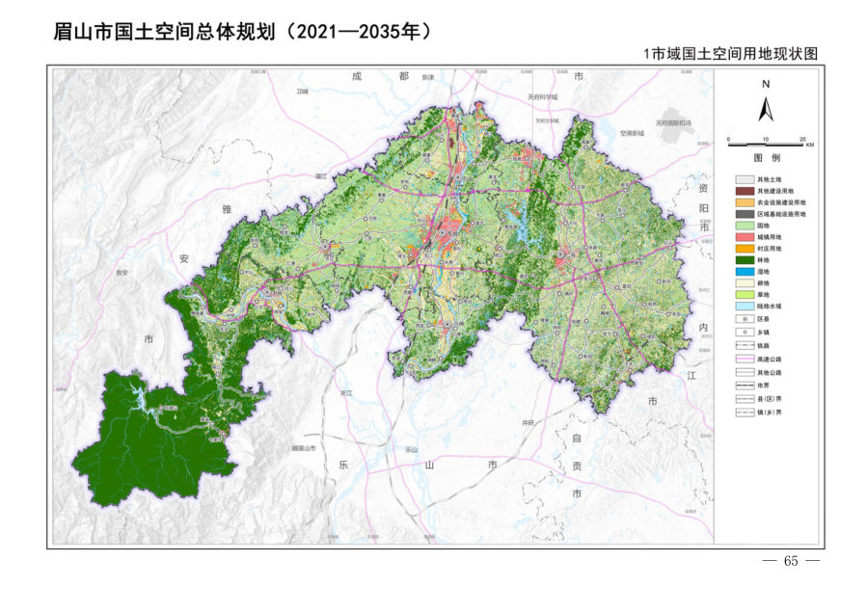
Task: Click the large 雅 character on map
Action: click(227, 209)
